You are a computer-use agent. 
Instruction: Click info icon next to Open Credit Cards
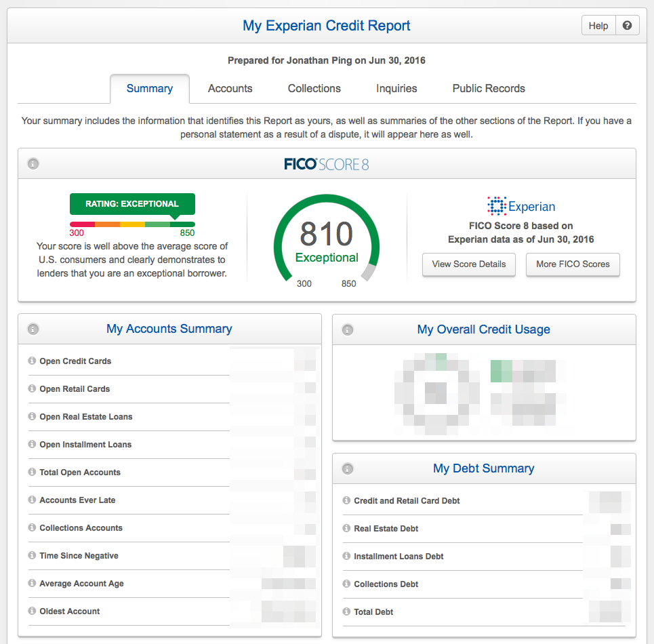tap(32, 361)
